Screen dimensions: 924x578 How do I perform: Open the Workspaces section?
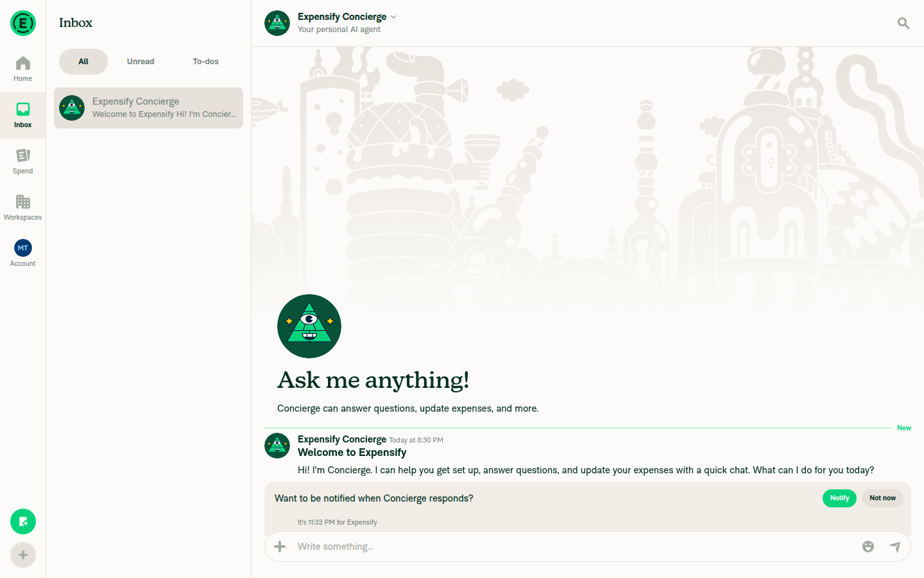[x=23, y=207]
